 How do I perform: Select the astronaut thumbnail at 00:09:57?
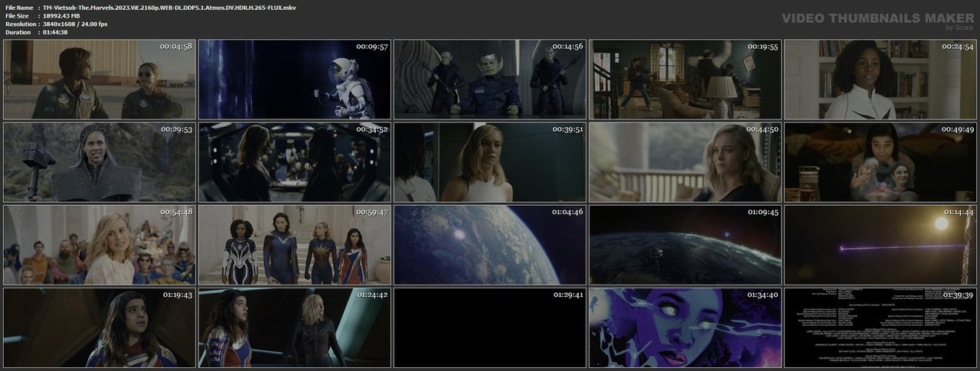tap(294, 79)
